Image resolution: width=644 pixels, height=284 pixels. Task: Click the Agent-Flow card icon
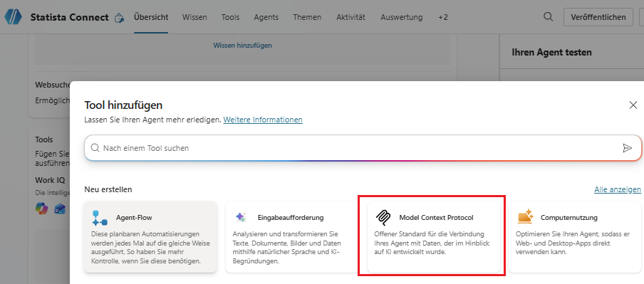pos(100,218)
